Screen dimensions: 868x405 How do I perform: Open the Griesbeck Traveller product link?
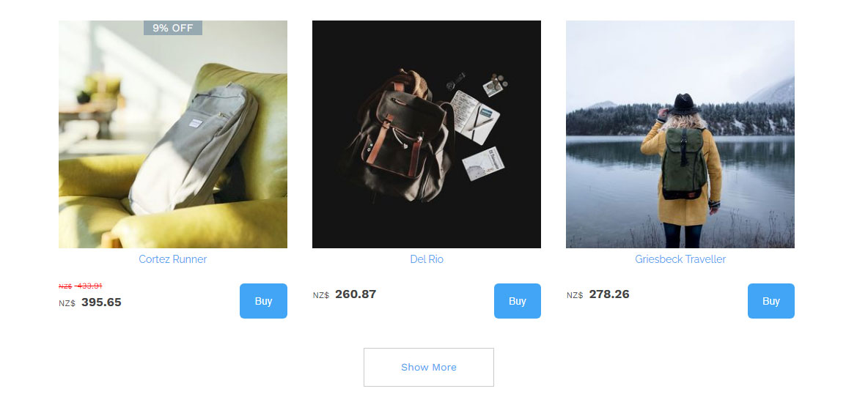click(680, 259)
